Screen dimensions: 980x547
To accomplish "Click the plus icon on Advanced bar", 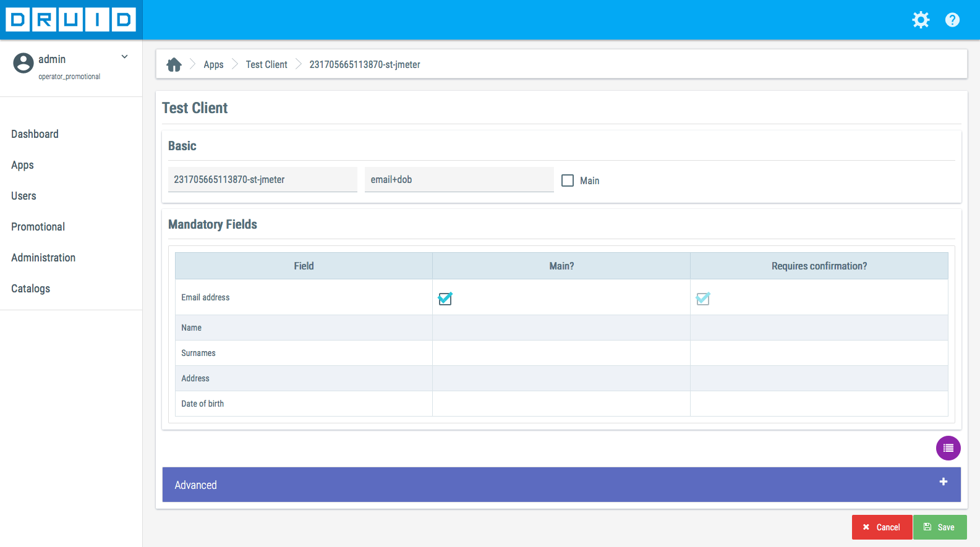I will 943,482.
